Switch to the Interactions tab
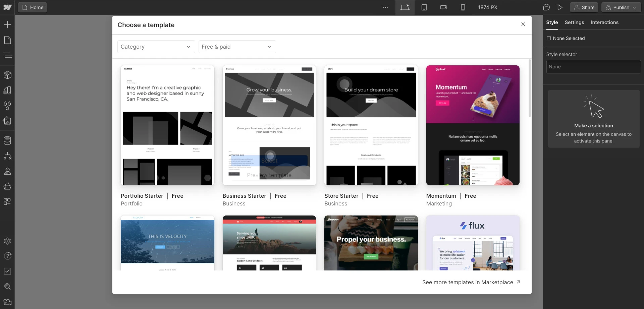This screenshot has height=309, width=644. coord(605,22)
